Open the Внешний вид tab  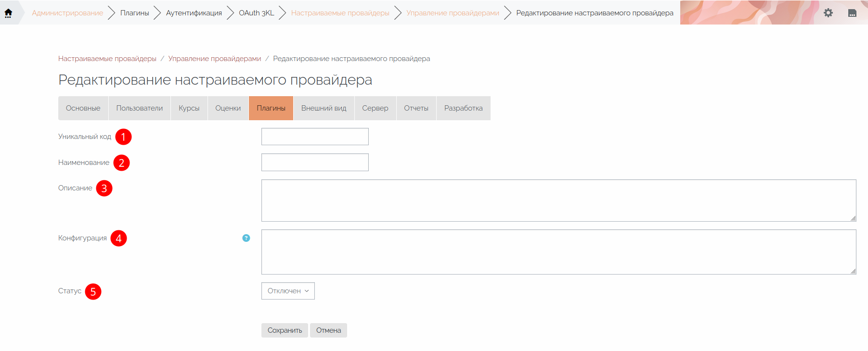324,108
